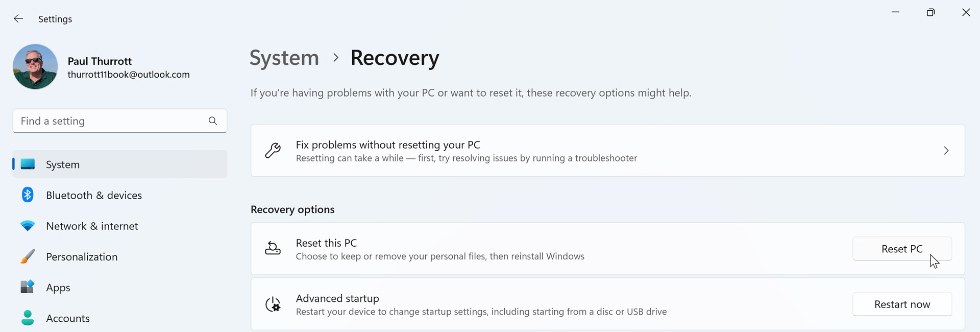Click the search magnifier icon

(x=213, y=121)
